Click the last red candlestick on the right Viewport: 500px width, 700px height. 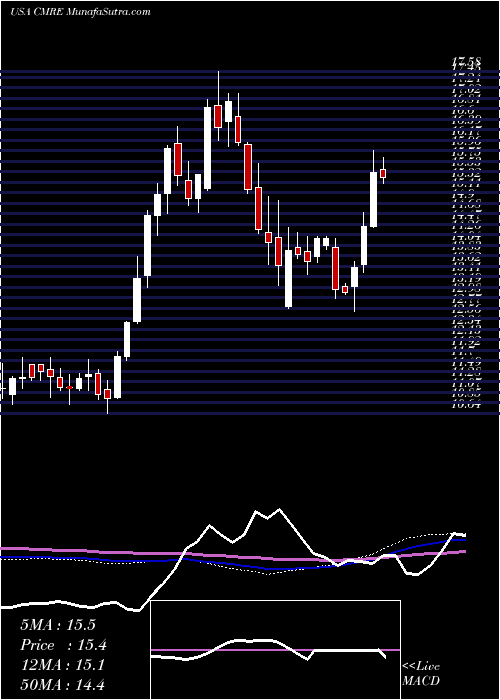point(383,173)
